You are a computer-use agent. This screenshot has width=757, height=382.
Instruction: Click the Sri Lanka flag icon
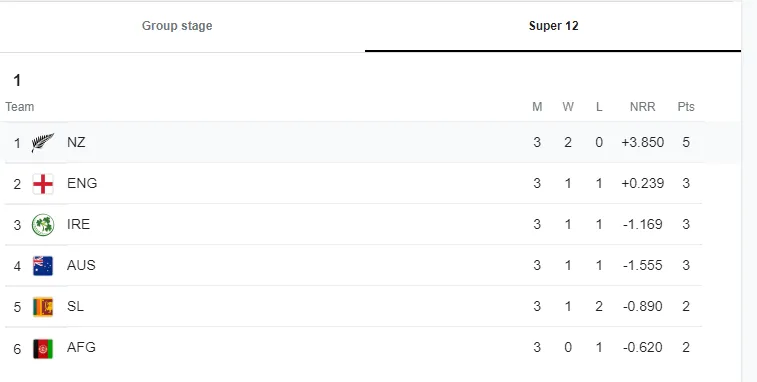pos(43,307)
